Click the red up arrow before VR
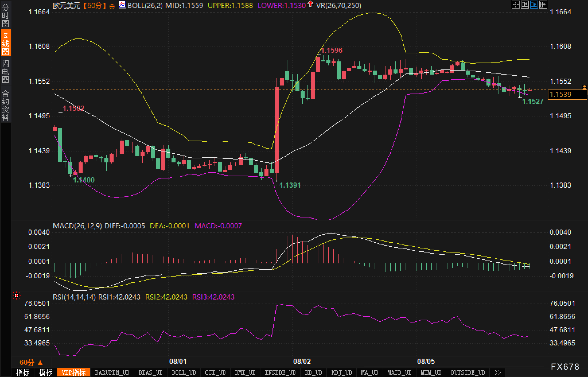Image resolution: width=588 pixels, height=377 pixels. point(310,4)
